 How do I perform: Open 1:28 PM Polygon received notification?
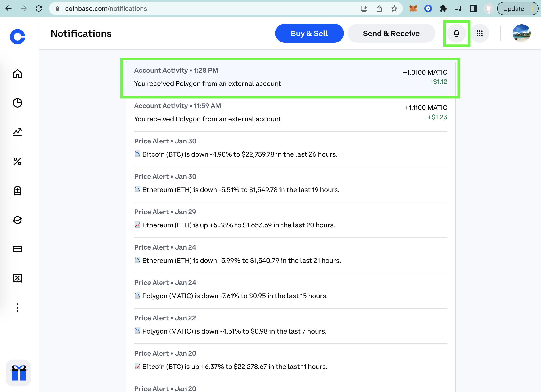(291, 78)
